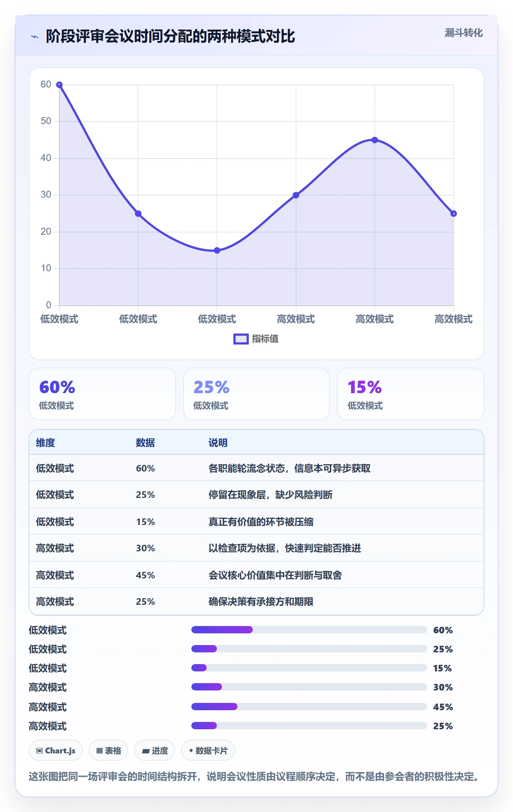This screenshot has width=513, height=812.
Task: Click the lightning icon beside the title
Action: (35, 37)
